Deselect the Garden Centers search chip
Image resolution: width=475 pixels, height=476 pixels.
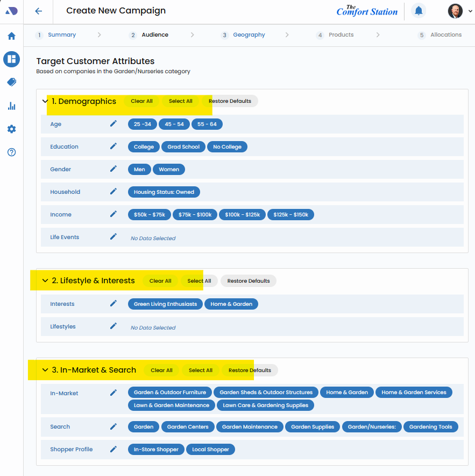point(188,427)
